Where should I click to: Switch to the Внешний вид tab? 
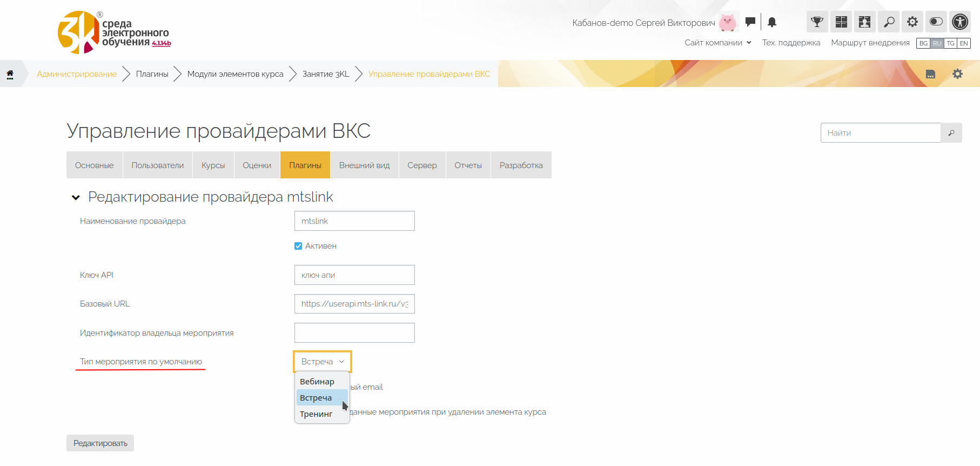tap(364, 165)
